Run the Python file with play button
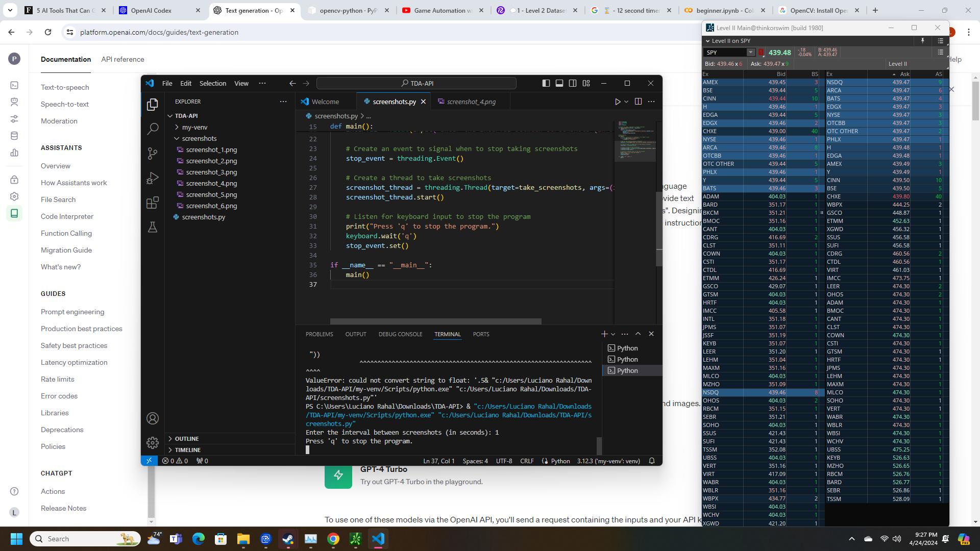Screen dimensions: 980x551 (x=617, y=102)
